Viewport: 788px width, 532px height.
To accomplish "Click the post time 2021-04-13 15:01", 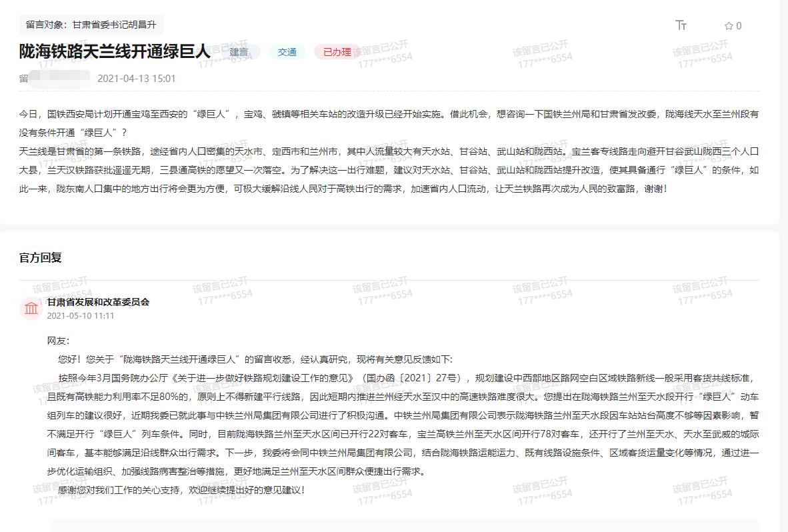I will click(137, 78).
